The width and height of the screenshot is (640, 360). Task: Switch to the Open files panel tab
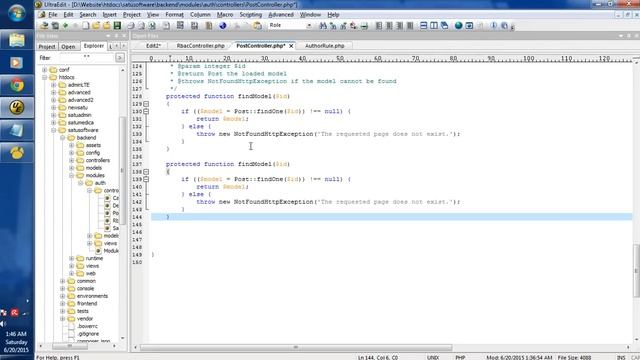68,47
